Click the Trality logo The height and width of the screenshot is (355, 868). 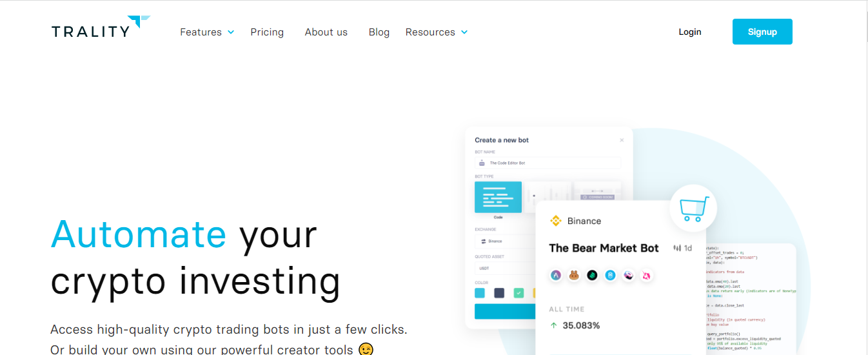pyautogui.click(x=101, y=26)
